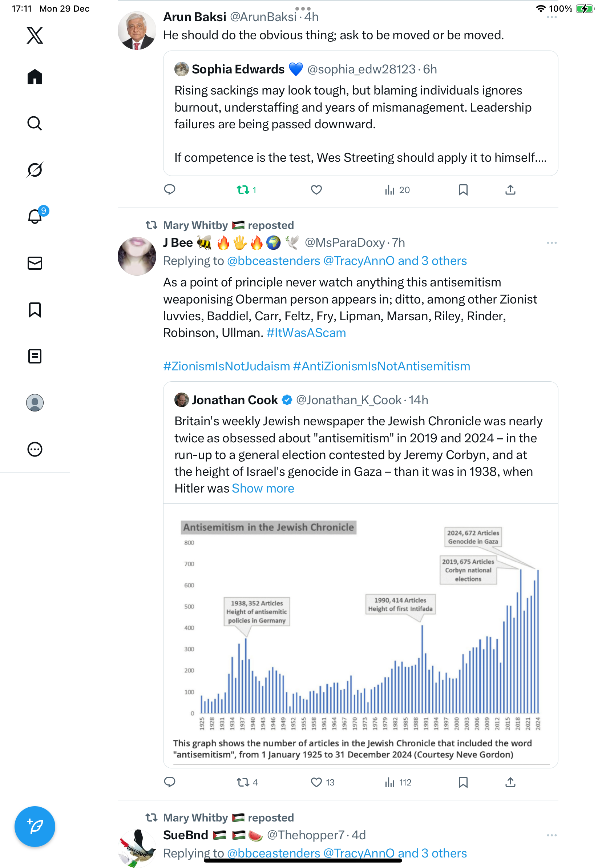The image size is (606, 868).
Task: Tap the blue compose post button
Action: (35, 827)
